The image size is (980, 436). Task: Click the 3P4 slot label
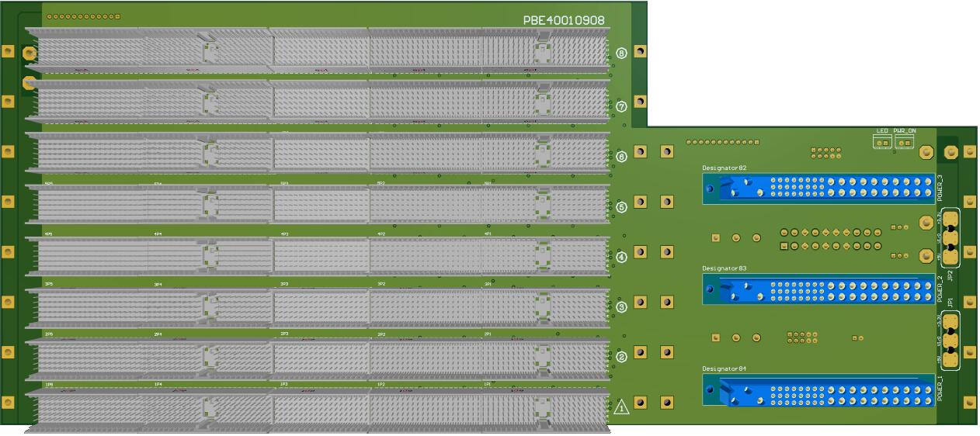tap(158, 285)
